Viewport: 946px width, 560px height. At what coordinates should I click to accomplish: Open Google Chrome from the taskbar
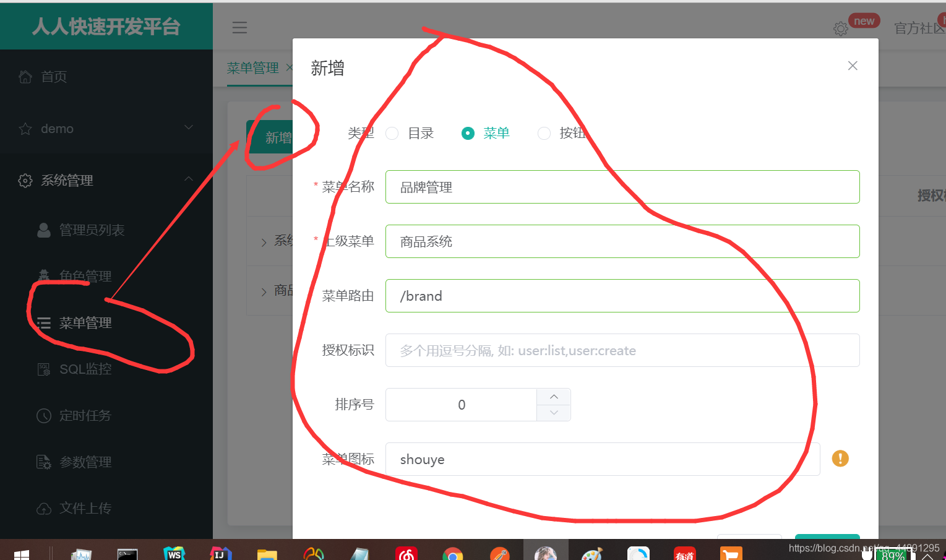453,554
